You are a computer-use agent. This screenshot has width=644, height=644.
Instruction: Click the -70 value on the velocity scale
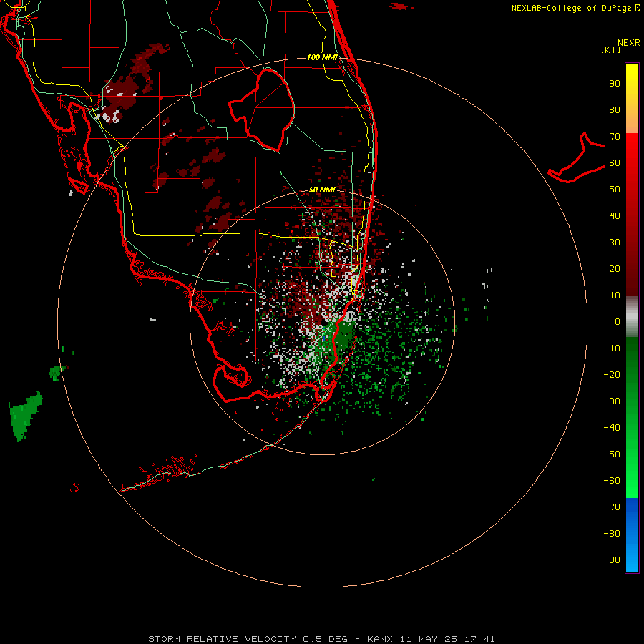(x=612, y=507)
